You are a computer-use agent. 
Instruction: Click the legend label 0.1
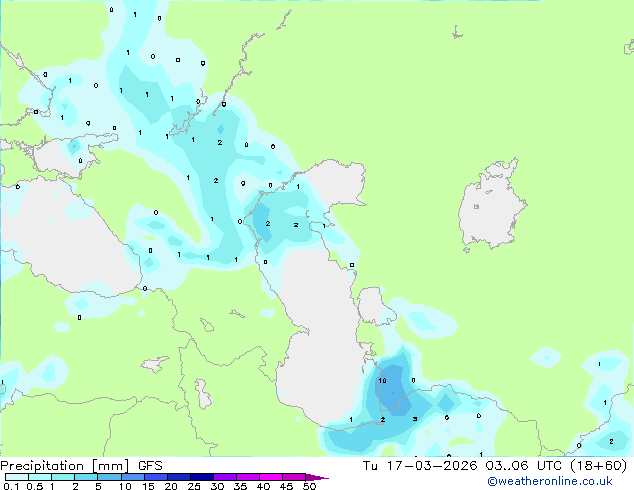(x=11, y=486)
